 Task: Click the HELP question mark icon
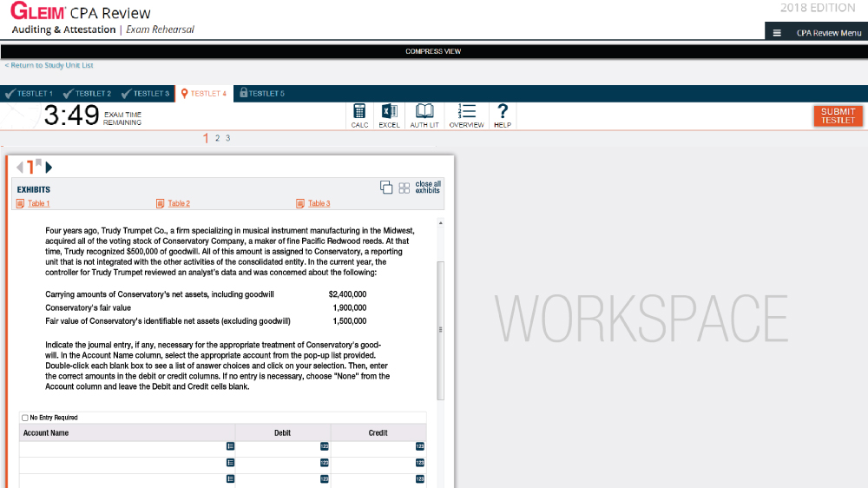click(502, 112)
